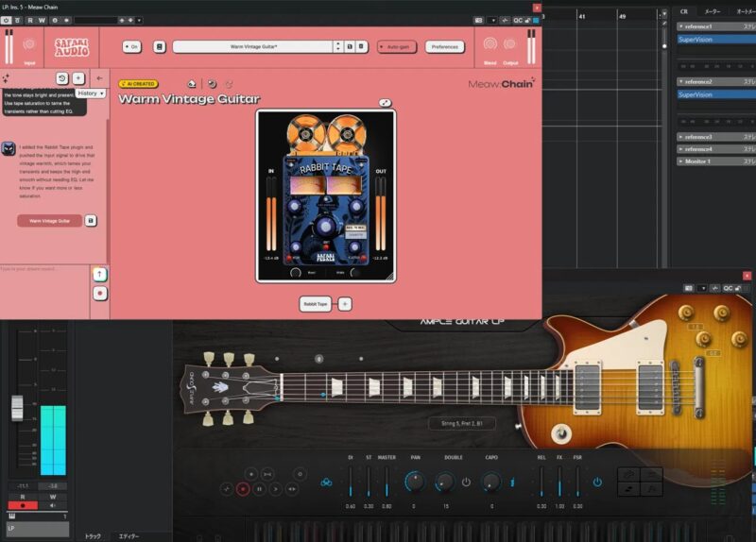Select the Rabbit Tape chain slot button
This screenshot has height=542, width=756.
316,304
